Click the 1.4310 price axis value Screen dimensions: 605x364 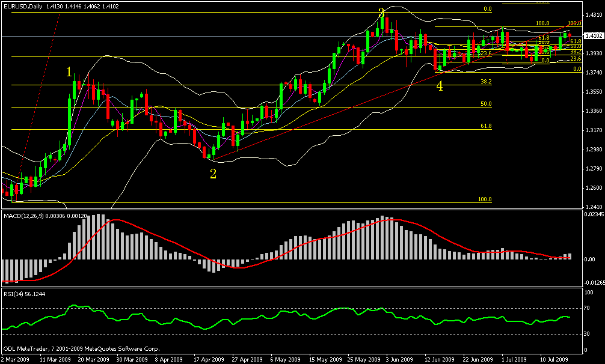tap(594, 14)
